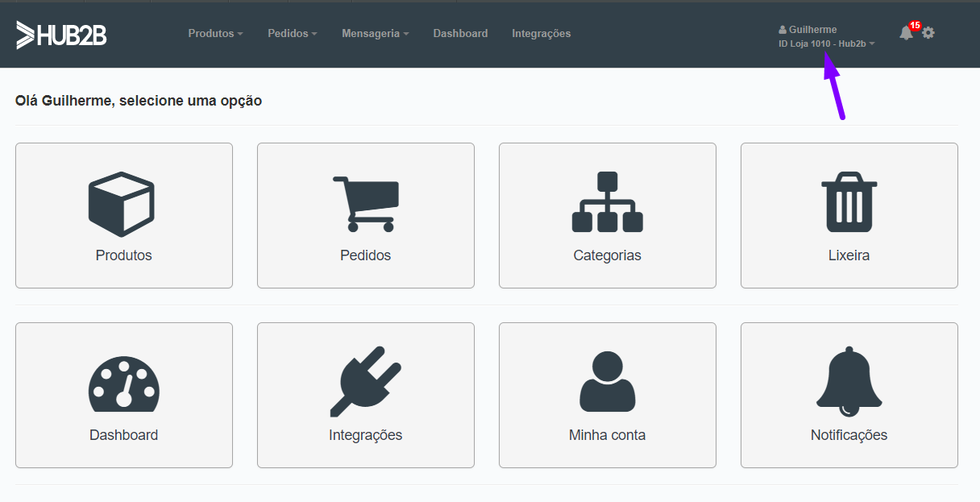980x502 pixels.
Task: Click the Lixeira tile label
Action: tap(849, 255)
